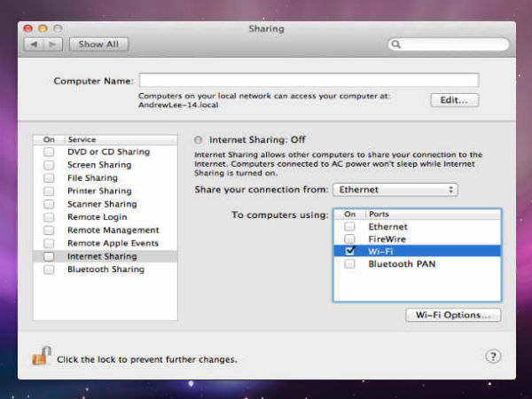Select Bluetooth Sharing in the service list

106,270
